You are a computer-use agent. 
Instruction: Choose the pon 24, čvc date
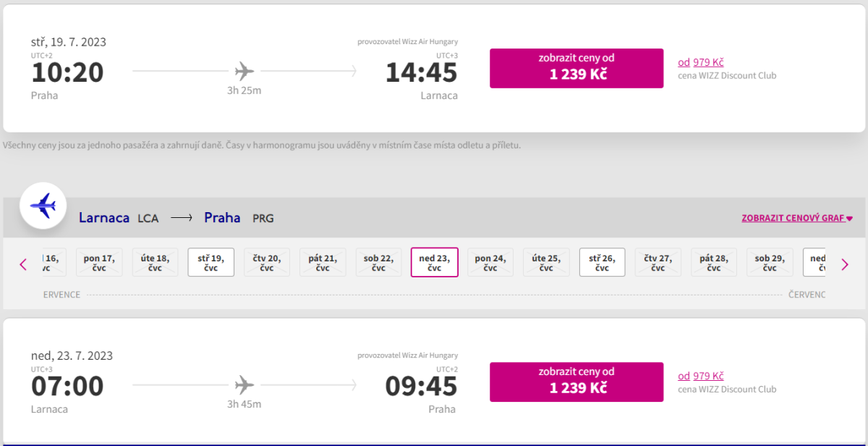coord(490,262)
